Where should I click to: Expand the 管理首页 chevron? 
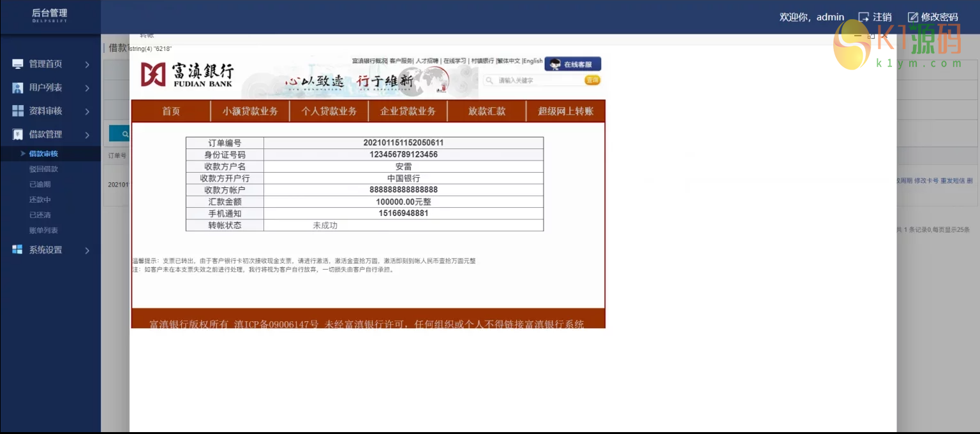[87, 64]
